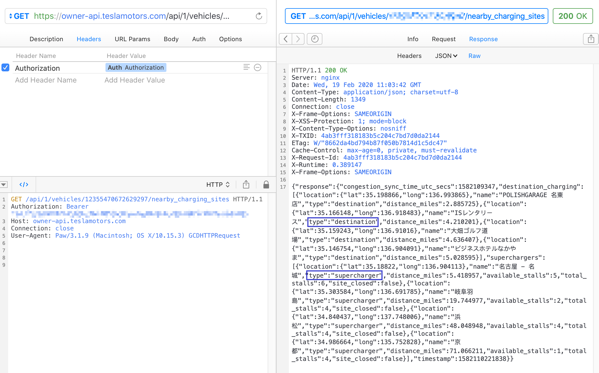Open the Body tab
The image size is (599, 373).
coord(171,39)
